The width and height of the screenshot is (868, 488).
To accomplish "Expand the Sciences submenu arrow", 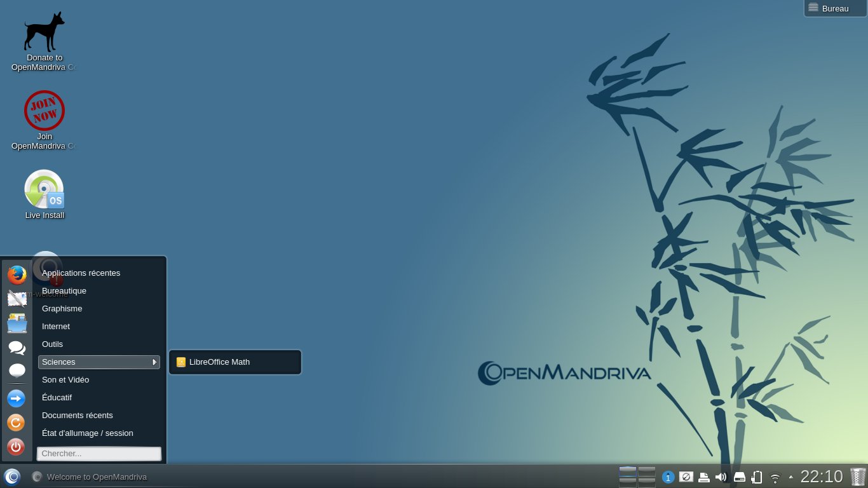I will [154, 362].
